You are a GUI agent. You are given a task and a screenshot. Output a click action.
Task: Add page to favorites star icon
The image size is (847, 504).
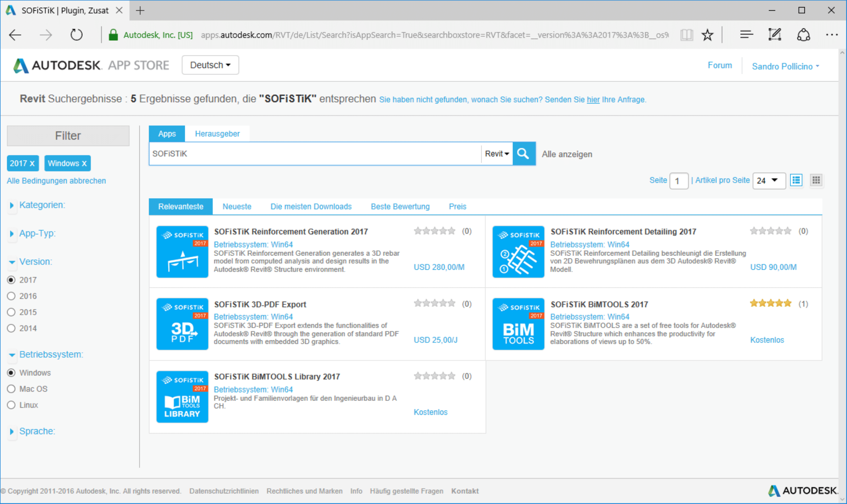click(707, 35)
